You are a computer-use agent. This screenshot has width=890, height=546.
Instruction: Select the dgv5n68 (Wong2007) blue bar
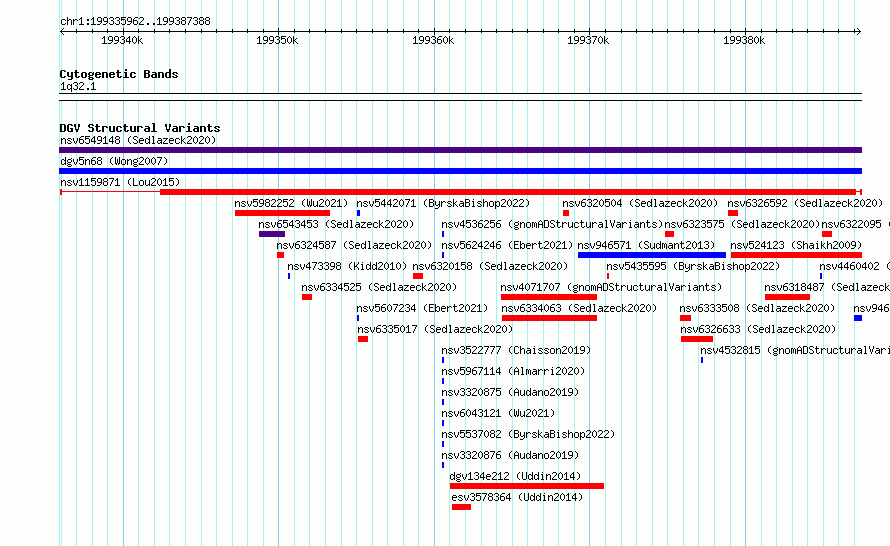point(460,171)
